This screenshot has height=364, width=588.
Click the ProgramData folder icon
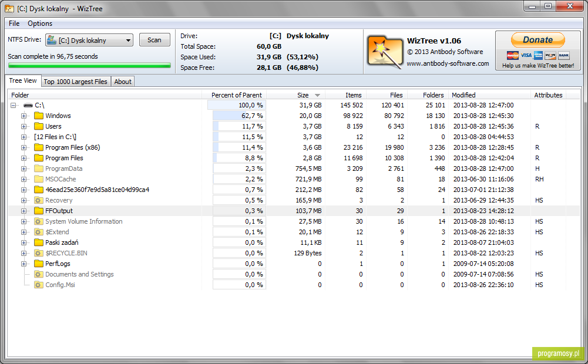click(x=39, y=168)
